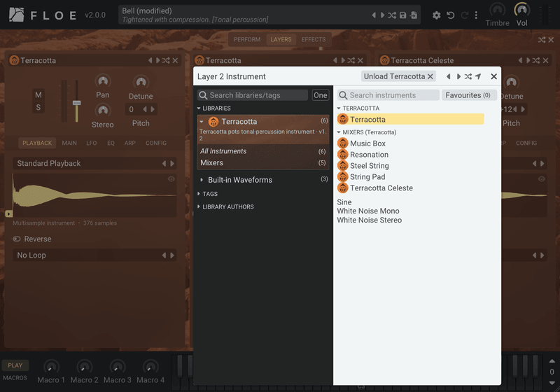This screenshot has width=560, height=392.
Task: Toggle the Reverse switch
Action: 17,239
